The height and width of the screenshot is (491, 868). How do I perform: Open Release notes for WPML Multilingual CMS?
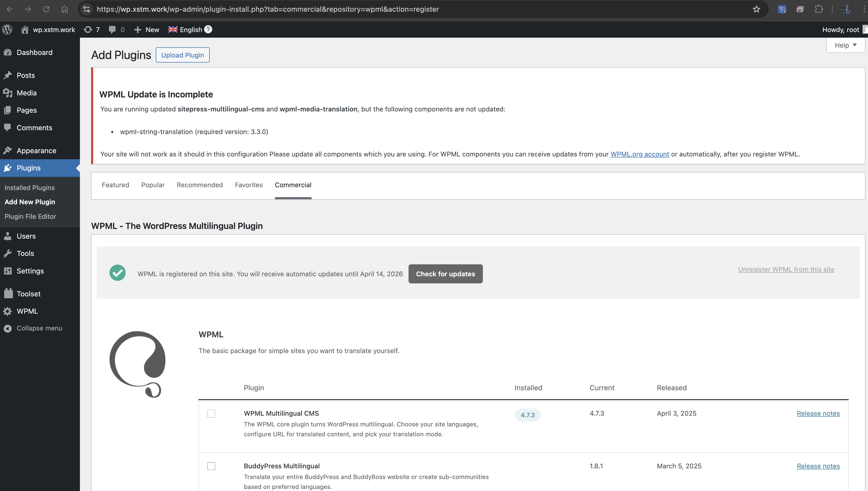pos(818,413)
